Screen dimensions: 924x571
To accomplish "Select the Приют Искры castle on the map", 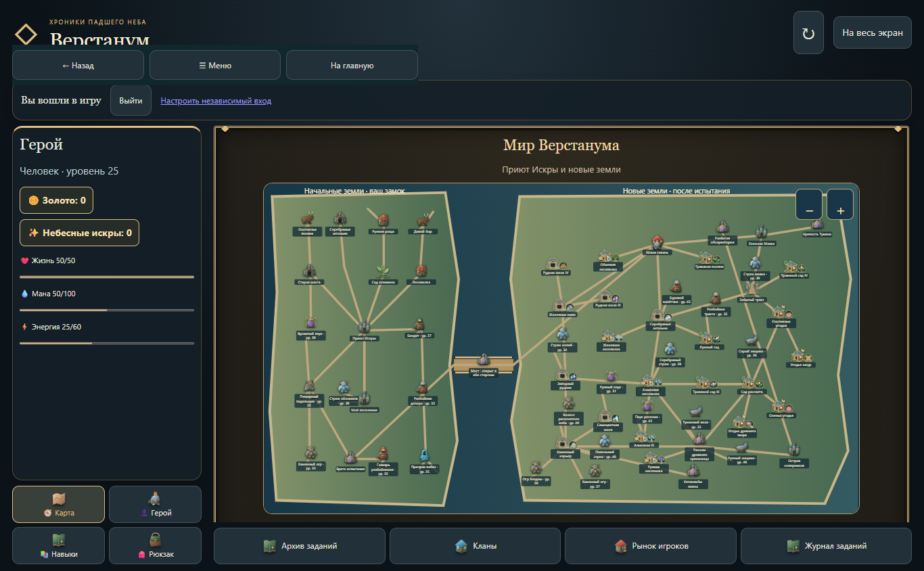I will 365,326.
